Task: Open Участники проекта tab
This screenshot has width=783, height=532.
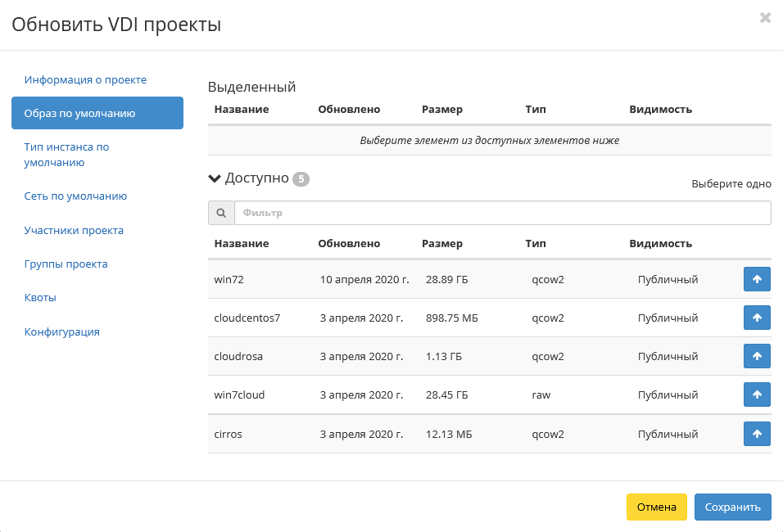Action: point(74,230)
